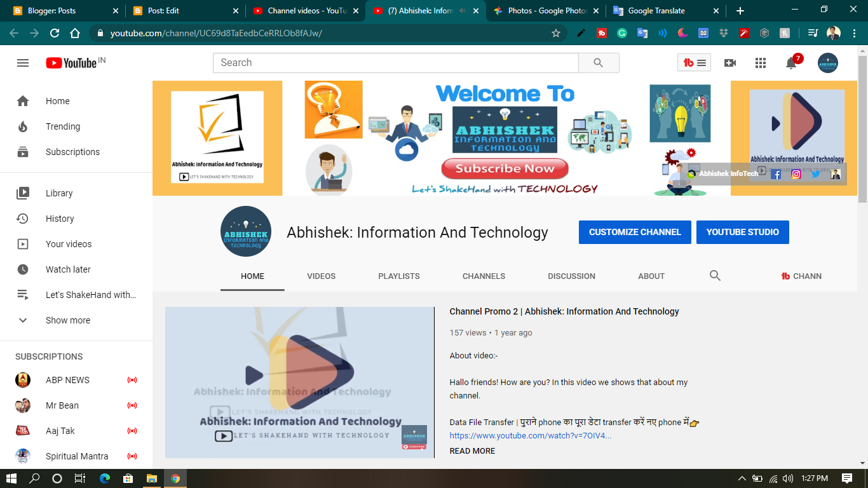The image size is (868, 488).
Task: Select the channel HOME tab
Action: tap(252, 276)
